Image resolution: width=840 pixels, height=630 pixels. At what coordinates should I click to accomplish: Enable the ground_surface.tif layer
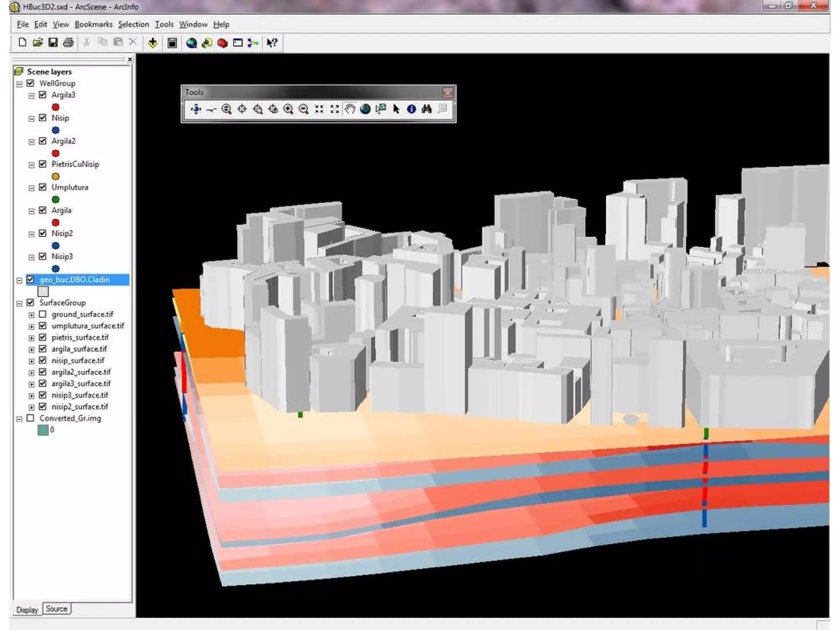(43, 314)
